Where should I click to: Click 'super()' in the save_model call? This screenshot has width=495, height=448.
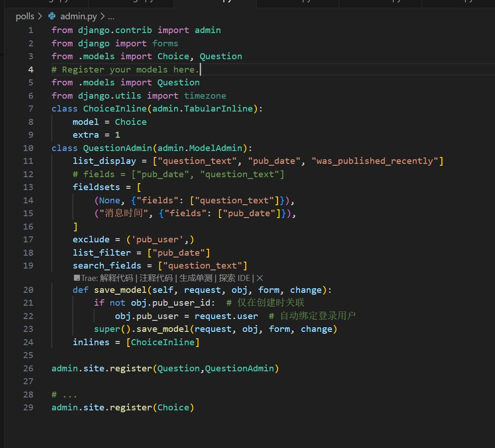point(112,330)
